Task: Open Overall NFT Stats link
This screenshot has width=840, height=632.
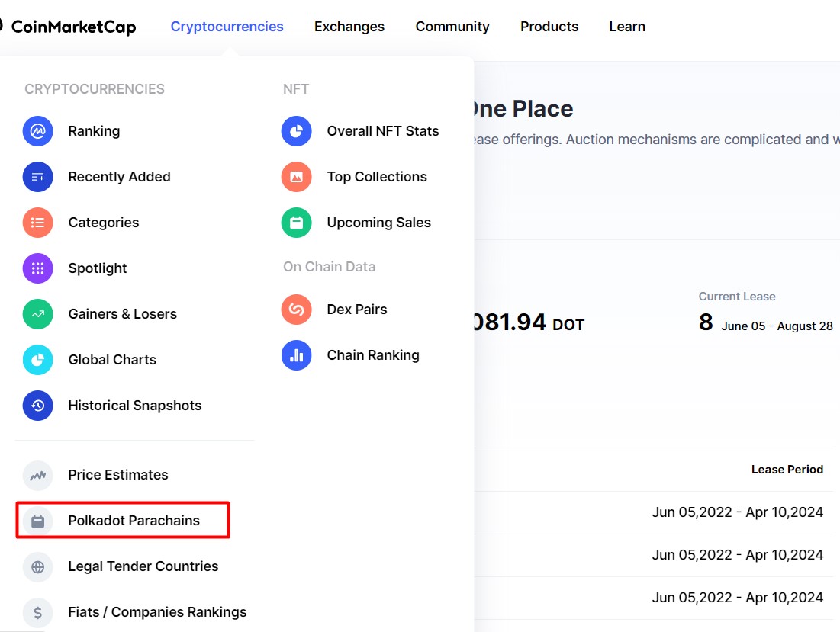Action: (x=382, y=131)
